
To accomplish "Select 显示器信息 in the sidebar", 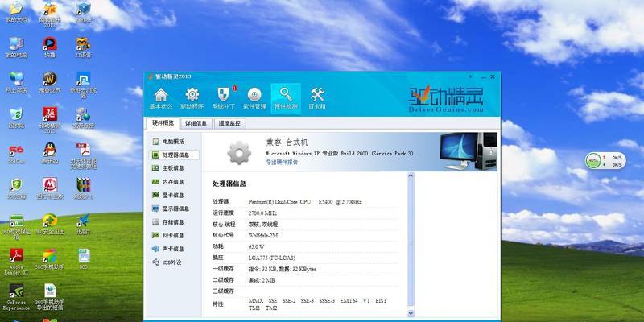I will click(173, 208).
